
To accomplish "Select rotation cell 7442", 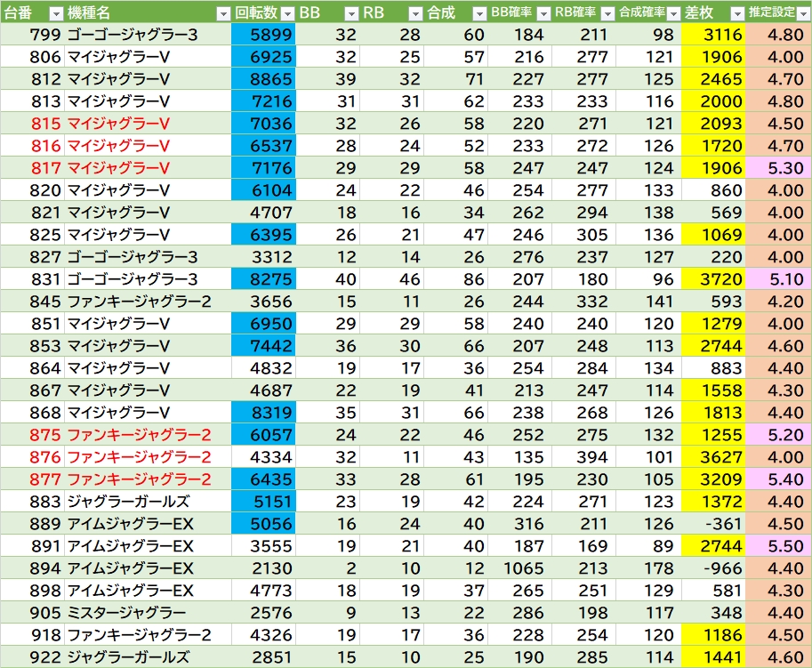I will pyautogui.click(x=263, y=346).
